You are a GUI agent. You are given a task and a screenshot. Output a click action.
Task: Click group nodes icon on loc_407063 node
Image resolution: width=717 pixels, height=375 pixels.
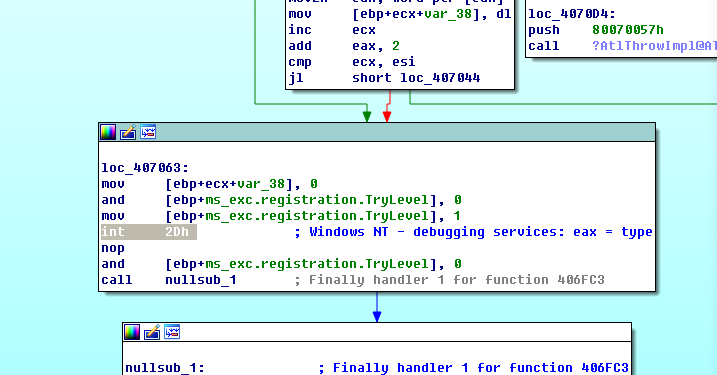tap(148, 132)
